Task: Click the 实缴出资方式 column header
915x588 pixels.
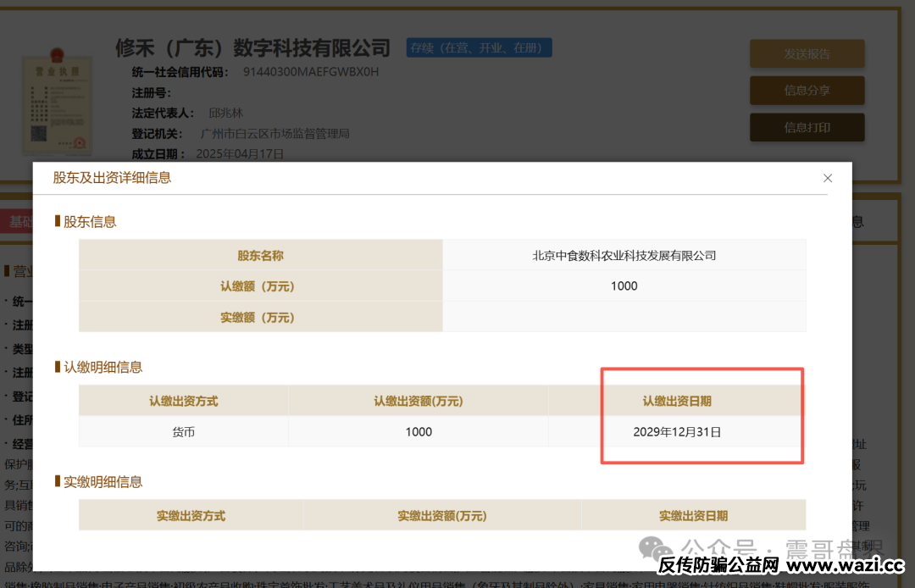Action: point(191,515)
